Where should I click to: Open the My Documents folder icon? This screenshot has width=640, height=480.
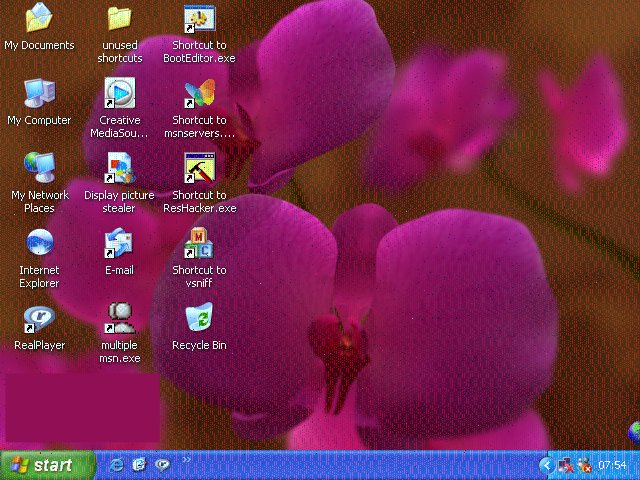pos(39,18)
